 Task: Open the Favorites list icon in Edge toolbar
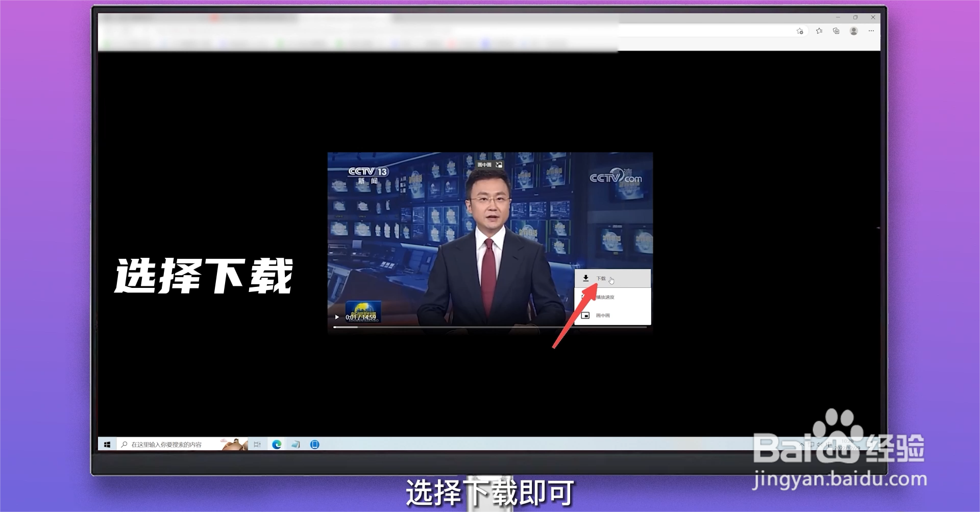tap(819, 31)
